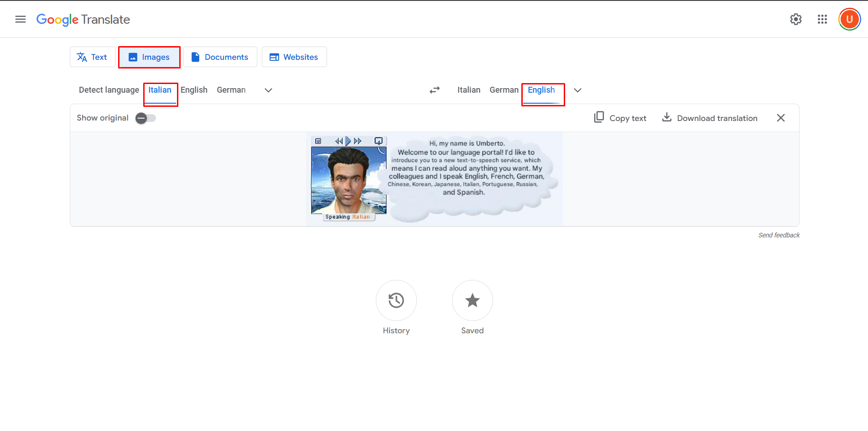Open the main navigation hamburger menu
Screen dimensions: 868x431
tap(20, 19)
